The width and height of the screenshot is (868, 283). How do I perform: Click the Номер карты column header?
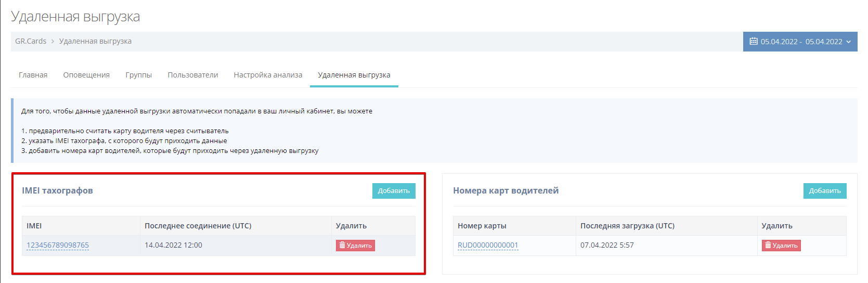click(482, 226)
